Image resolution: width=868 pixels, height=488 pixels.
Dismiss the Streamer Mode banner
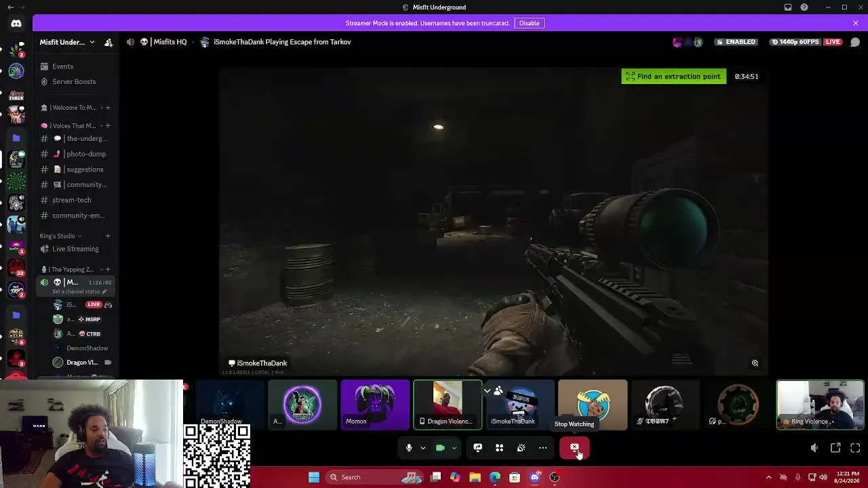tap(856, 23)
